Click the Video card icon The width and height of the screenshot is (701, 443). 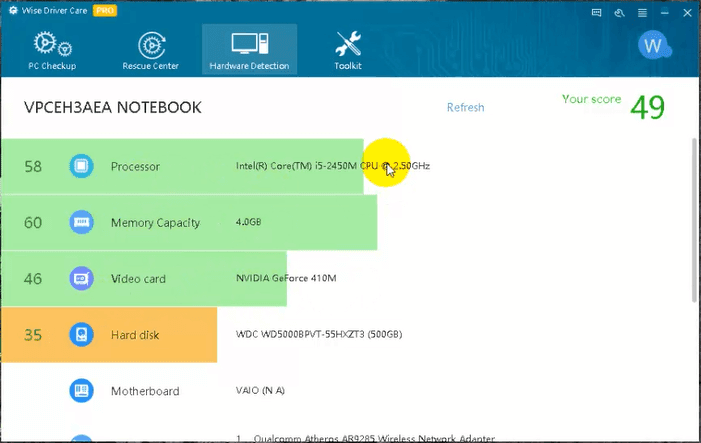(x=81, y=278)
